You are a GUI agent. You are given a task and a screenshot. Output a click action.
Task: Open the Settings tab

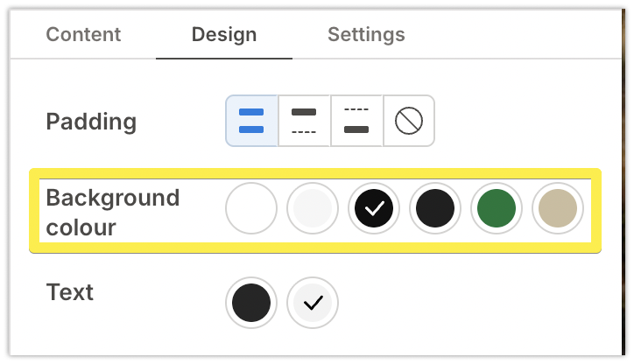pos(366,35)
